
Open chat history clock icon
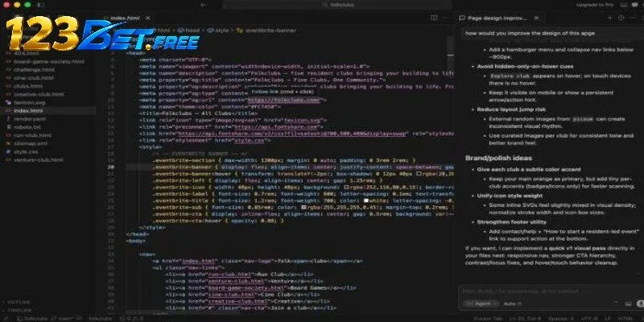point(621,18)
